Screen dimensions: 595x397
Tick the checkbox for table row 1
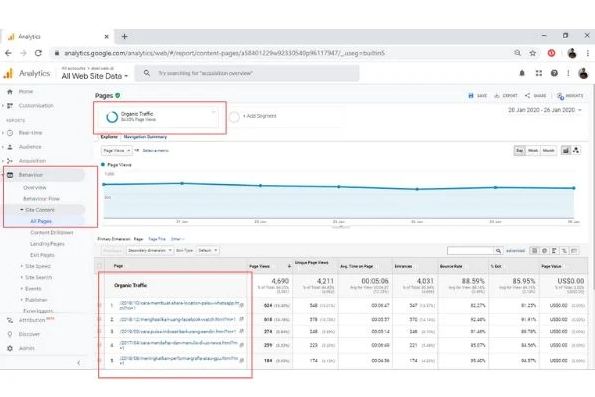pyautogui.click(x=100, y=306)
